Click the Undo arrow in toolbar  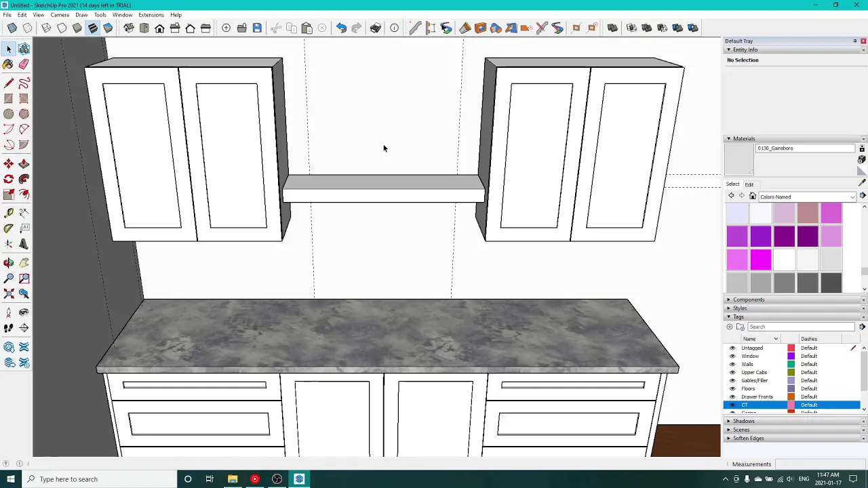(341, 28)
